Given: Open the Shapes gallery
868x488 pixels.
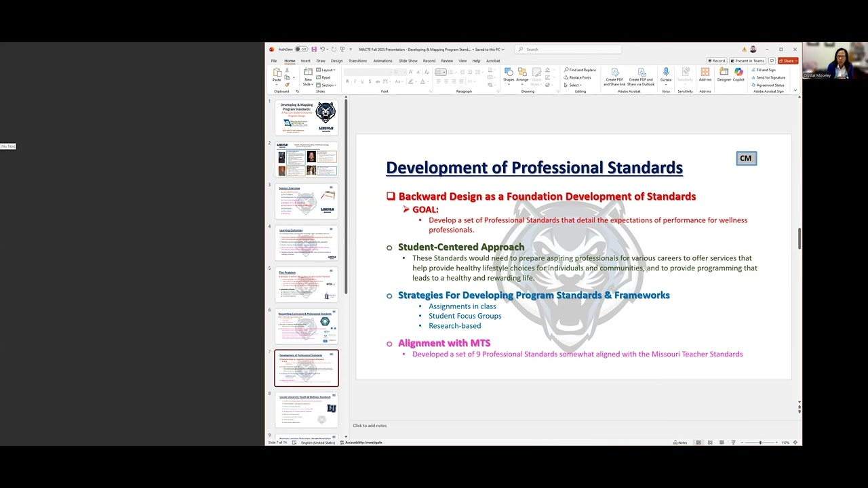Looking at the screenshot, I should tap(509, 75).
